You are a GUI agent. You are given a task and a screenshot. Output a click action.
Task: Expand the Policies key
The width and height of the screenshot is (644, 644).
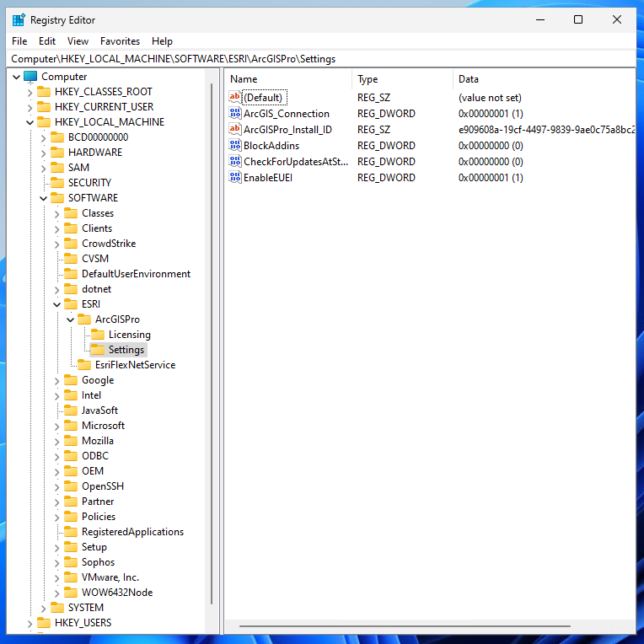pyautogui.click(x=57, y=517)
